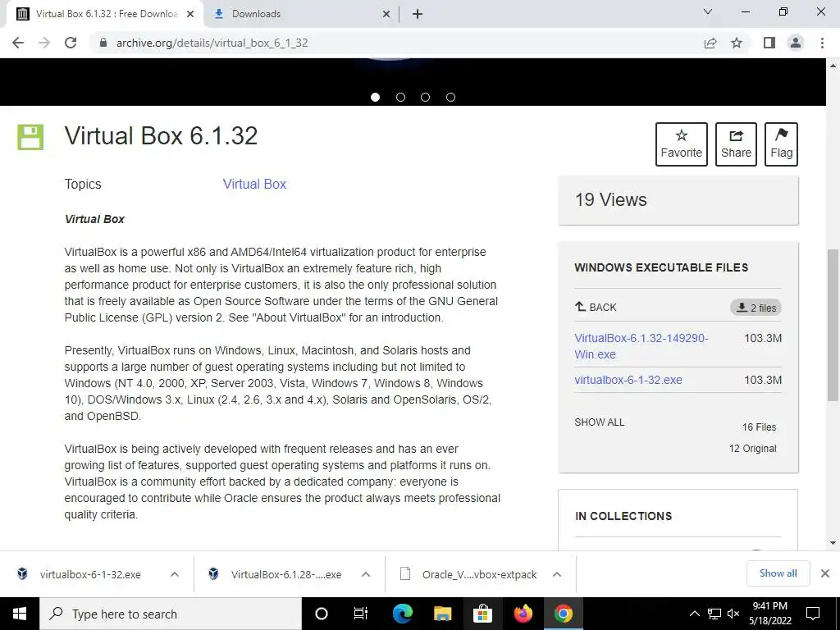Show hidden system tray icons
The width and height of the screenshot is (840, 630).
coord(694,614)
